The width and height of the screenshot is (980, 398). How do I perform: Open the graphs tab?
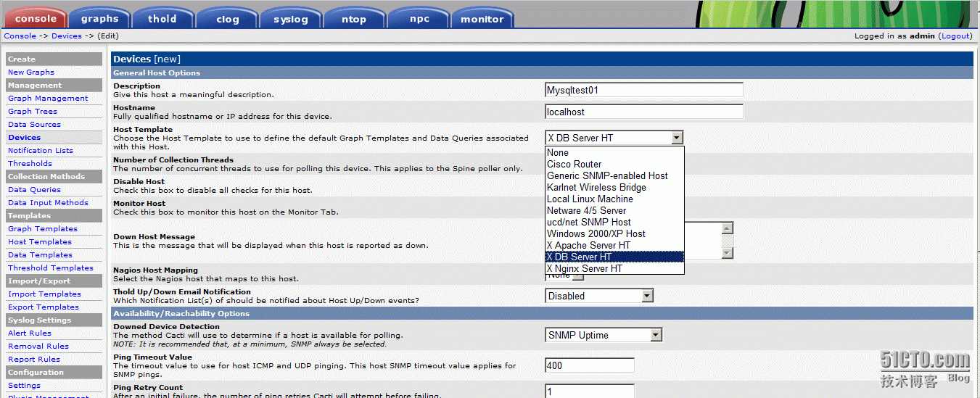coord(99,18)
